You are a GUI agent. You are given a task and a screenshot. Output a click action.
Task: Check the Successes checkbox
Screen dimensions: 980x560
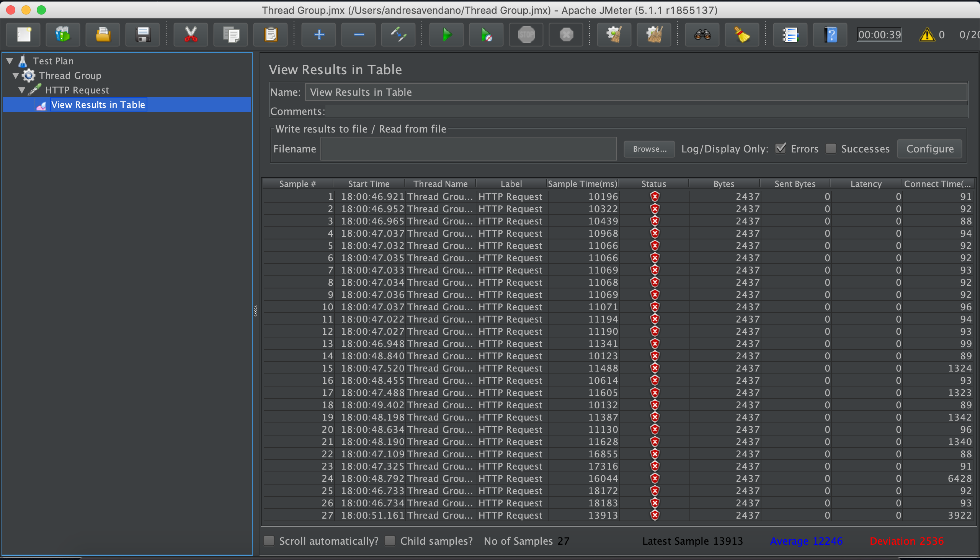[x=831, y=149]
